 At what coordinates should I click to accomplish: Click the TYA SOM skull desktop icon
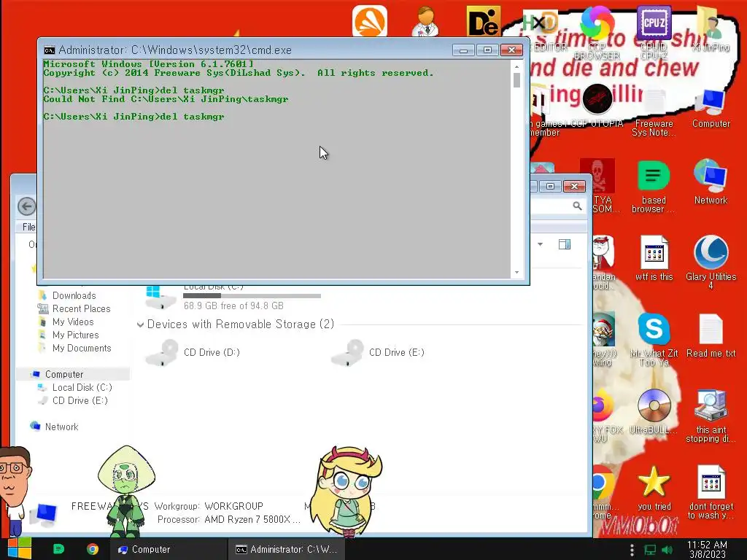pyautogui.click(x=600, y=186)
